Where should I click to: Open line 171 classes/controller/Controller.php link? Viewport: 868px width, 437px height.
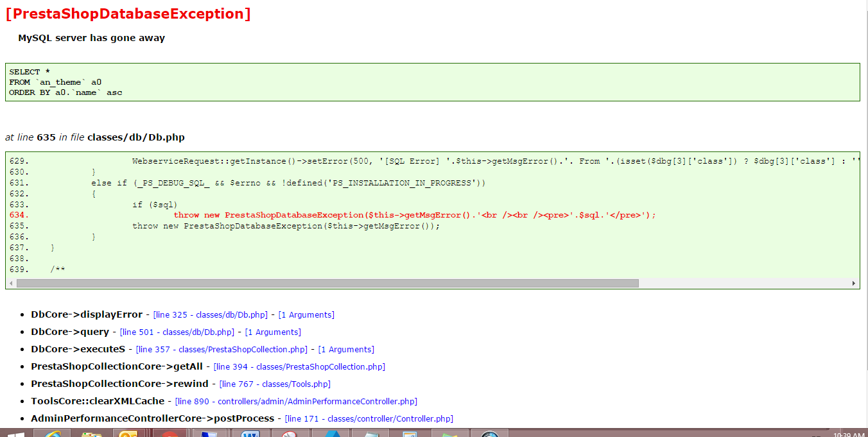[x=369, y=419]
